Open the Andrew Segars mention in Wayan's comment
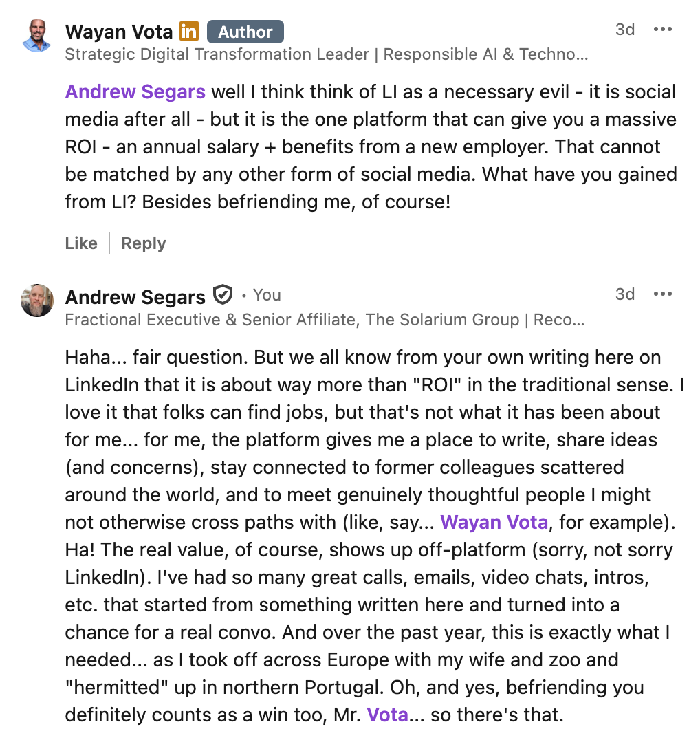The height and width of the screenshot is (740, 700). click(135, 91)
